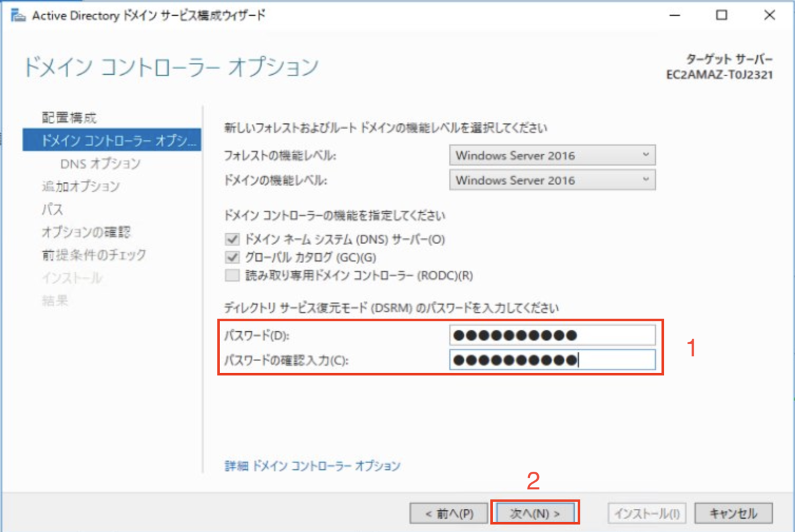The width and height of the screenshot is (795, 532).
Task: Click the パスワードの確認入力(C): label
Action: coord(287,360)
